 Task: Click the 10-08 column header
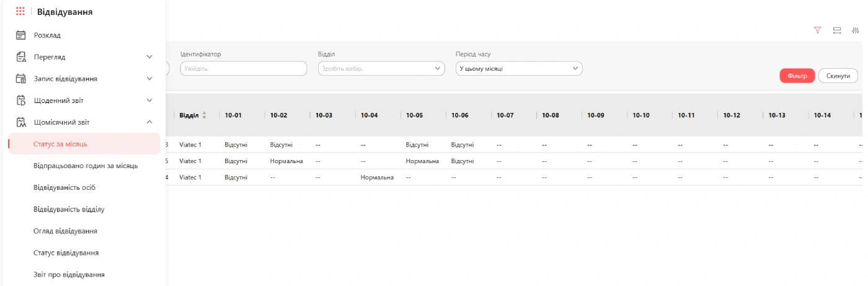(551, 115)
